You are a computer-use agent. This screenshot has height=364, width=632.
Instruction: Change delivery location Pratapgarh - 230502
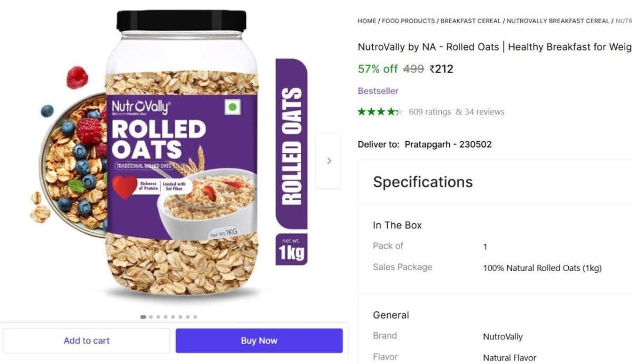[x=448, y=144]
